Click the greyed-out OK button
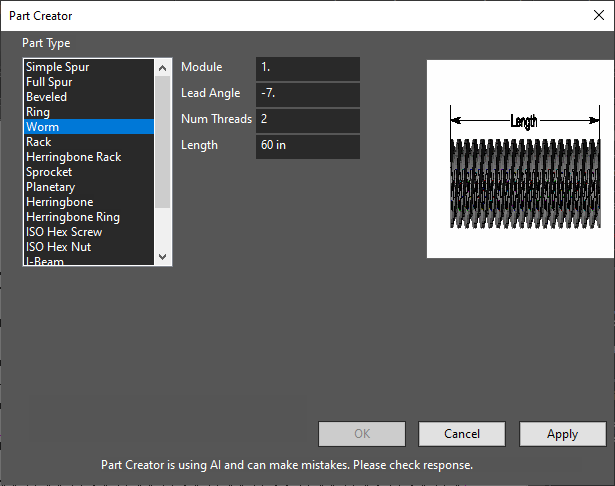 [362, 434]
